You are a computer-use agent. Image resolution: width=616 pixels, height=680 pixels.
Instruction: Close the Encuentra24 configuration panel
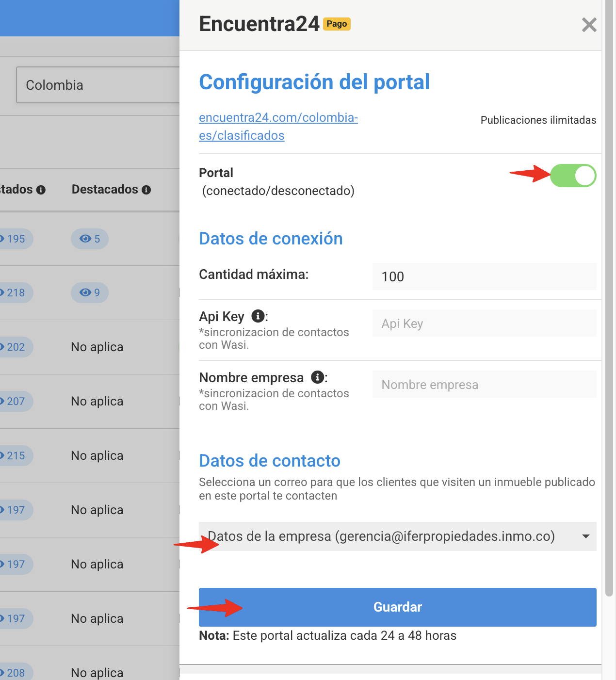point(589,25)
